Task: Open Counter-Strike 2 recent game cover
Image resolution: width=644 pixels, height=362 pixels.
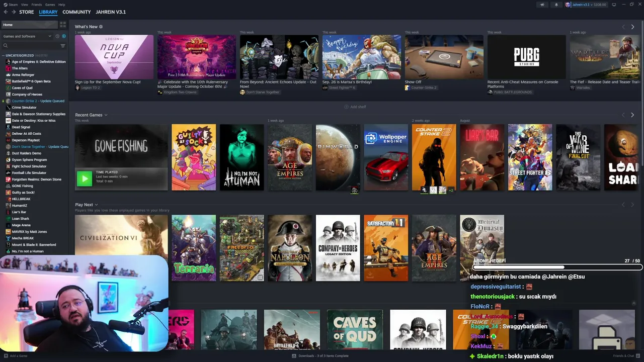Action: click(x=434, y=157)
